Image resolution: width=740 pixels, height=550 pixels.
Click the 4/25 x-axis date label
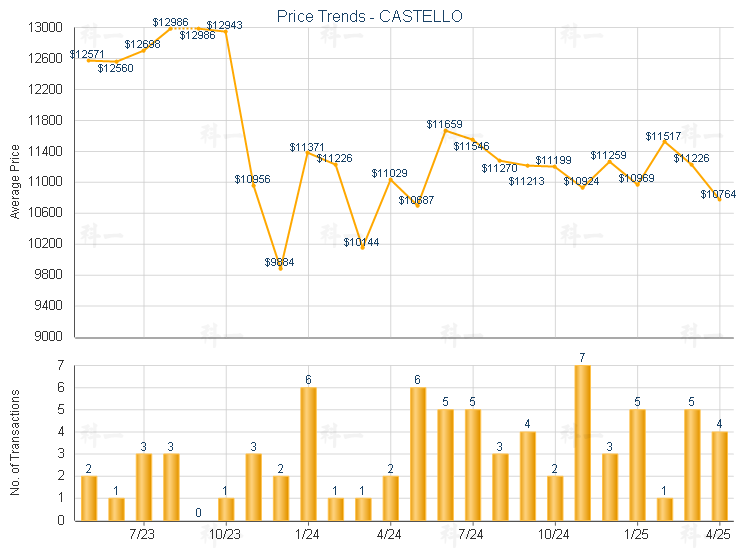click(x=717, y=534)
